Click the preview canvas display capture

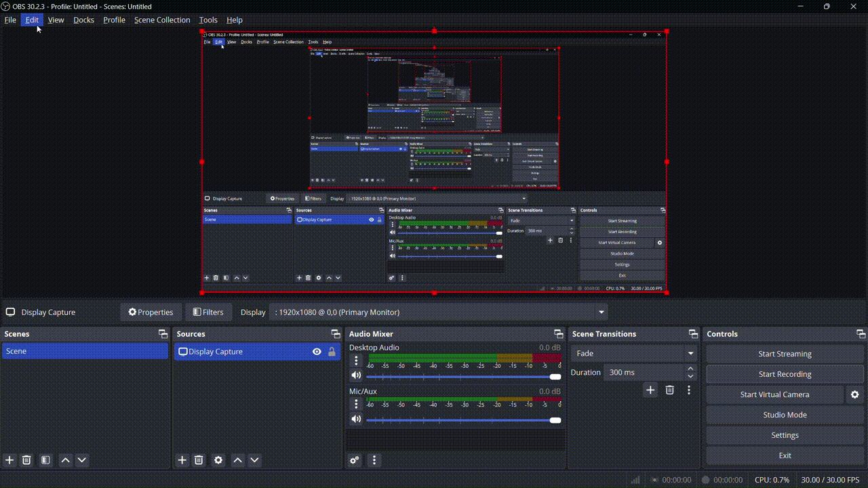click(x=434, y=162)
